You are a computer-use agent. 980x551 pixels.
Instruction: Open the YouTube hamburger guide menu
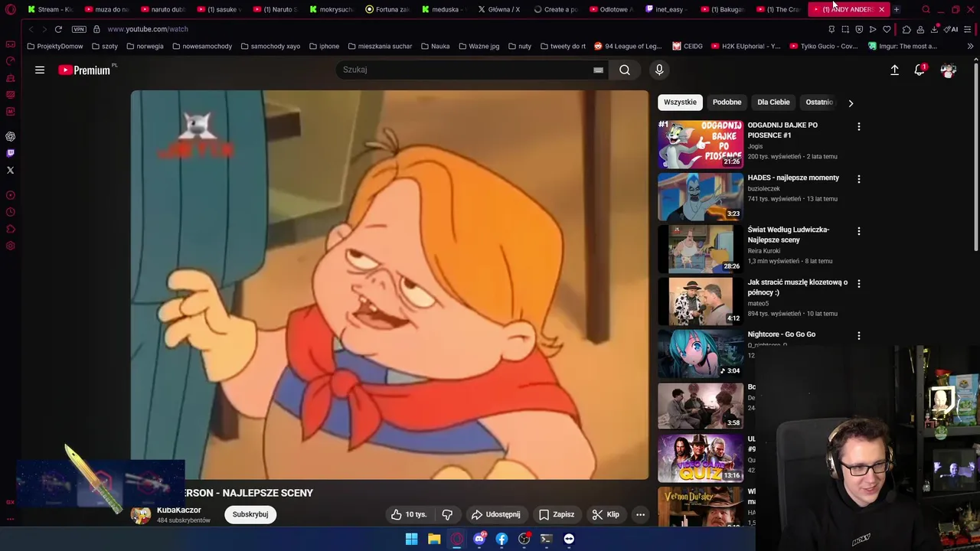click(40, 70)
